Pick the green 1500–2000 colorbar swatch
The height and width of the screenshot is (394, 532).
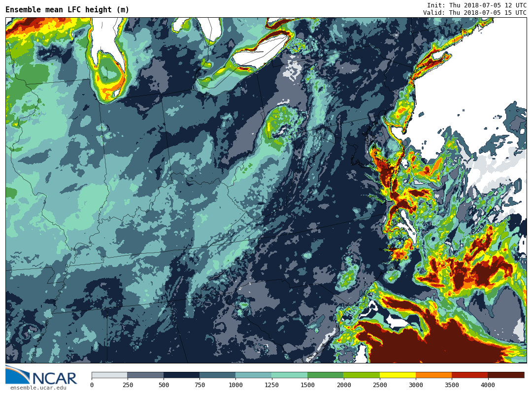click(325, 375)
